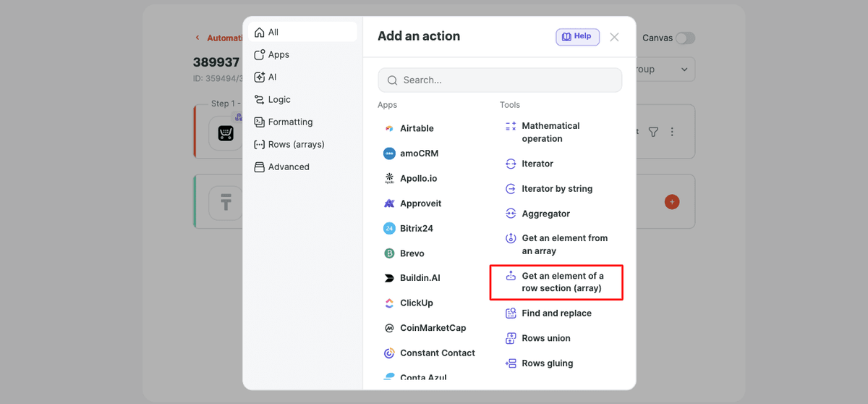
Task: Click the Find and replace icon
Action: 511,313
